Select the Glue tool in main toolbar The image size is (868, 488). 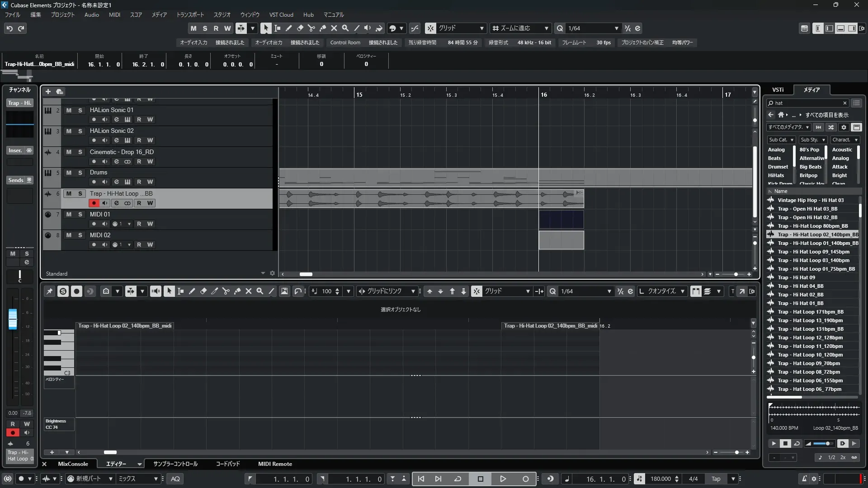point(323,28)
